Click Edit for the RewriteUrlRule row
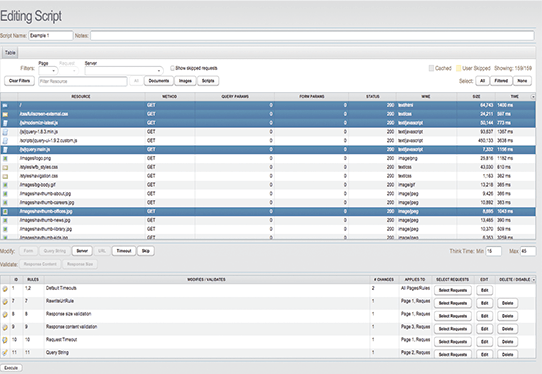This screenshot has height=374, width=542. pos(484,303)
